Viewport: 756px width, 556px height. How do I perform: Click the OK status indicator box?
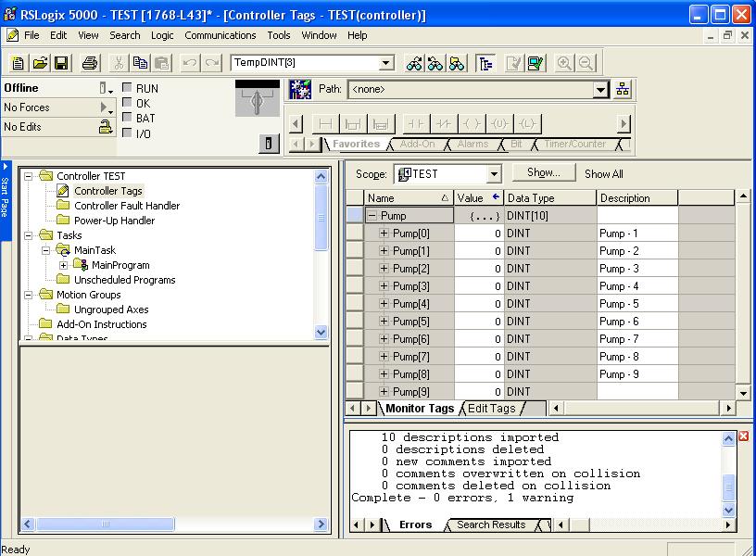(x=127, y=102)
